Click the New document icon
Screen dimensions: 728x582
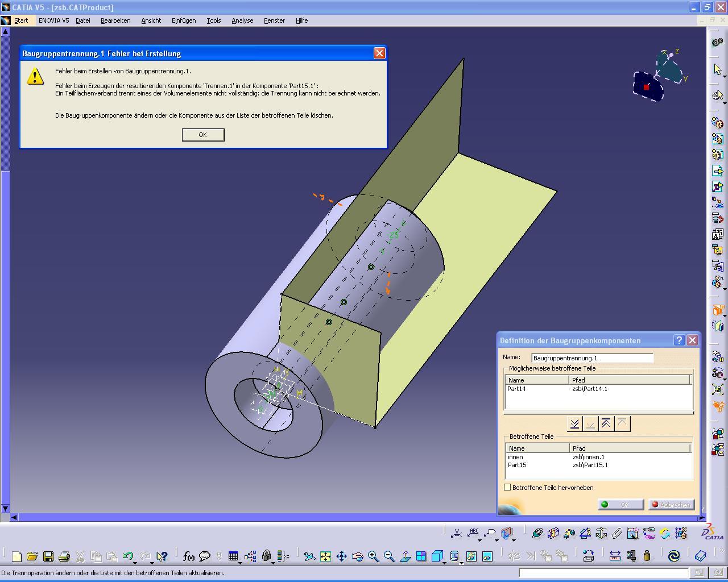(x=16, y=556)
